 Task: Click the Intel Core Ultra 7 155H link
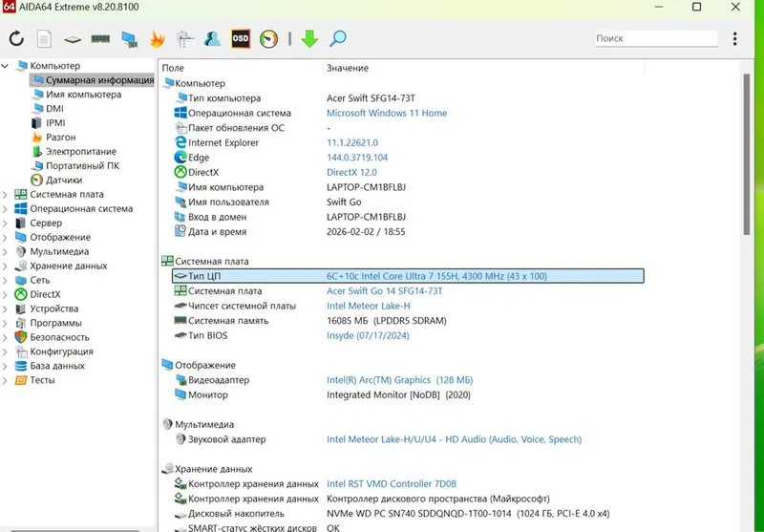[436, 276]
